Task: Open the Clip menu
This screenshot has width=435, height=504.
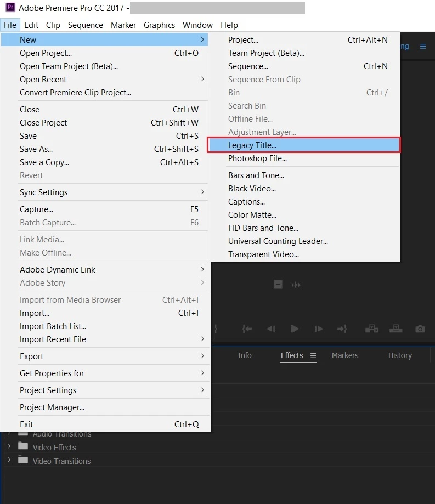Action: tap(53, 25)
